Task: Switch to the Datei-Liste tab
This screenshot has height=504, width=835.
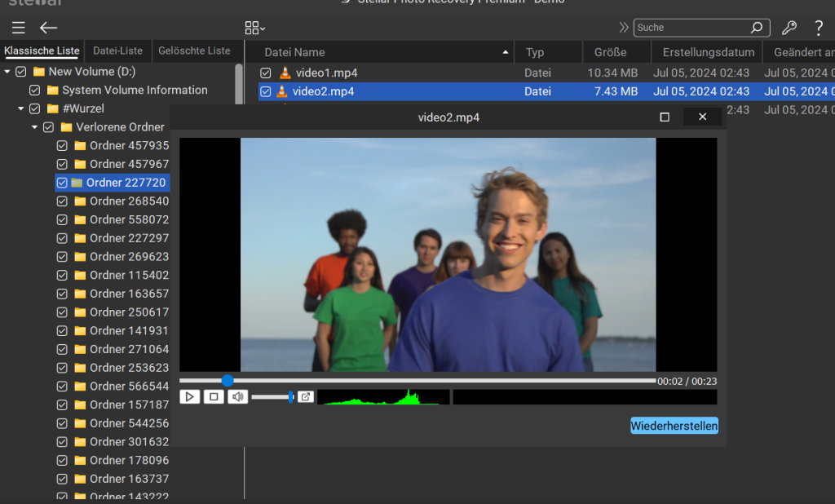Action: (x=118, y=51)
